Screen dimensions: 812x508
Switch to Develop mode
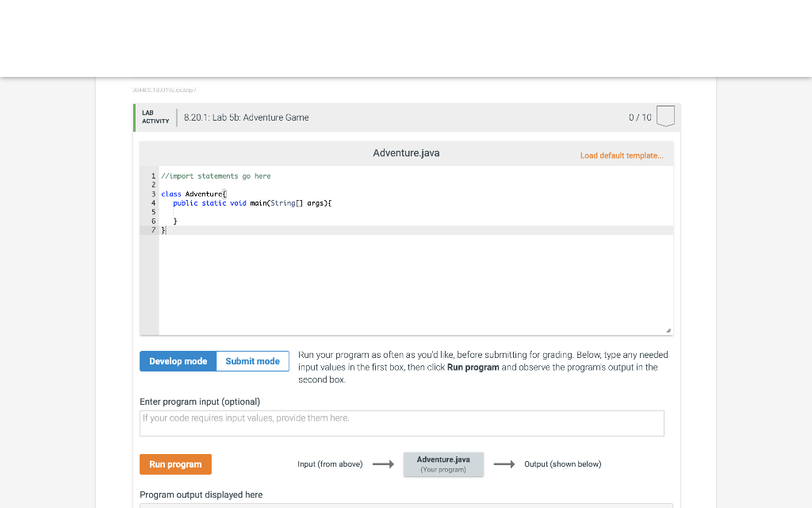[x=178, y=360]
